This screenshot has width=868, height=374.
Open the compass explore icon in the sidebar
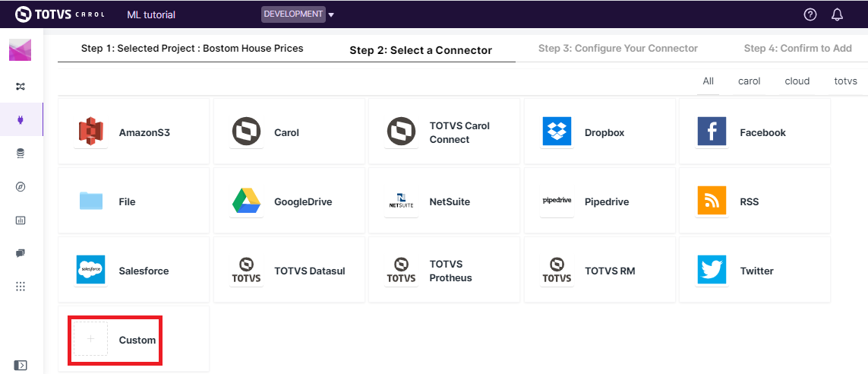tap(21, 187)
